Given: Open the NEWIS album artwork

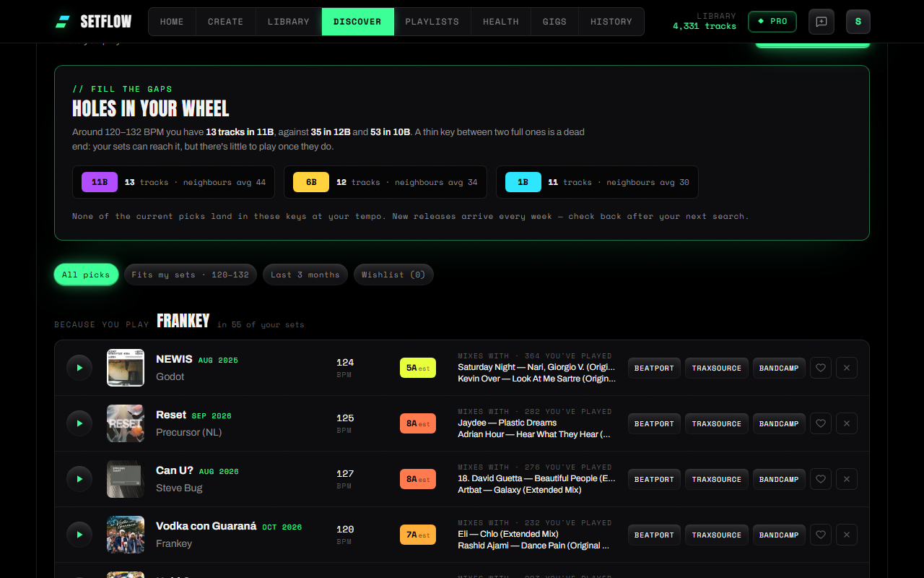Looking at the screenshot, I should [x=126, y=368].
